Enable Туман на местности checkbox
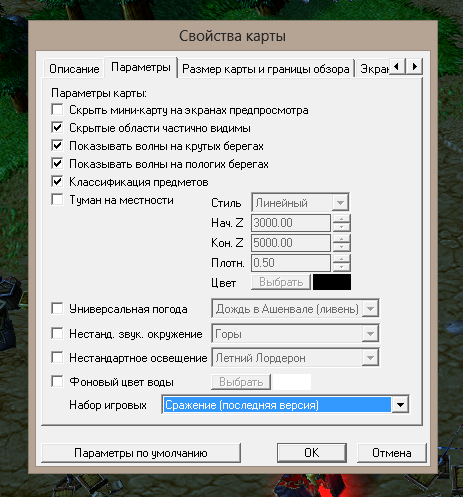Image resolution: width=463 pixels, height=497 pixels. [x=57, y=200]
